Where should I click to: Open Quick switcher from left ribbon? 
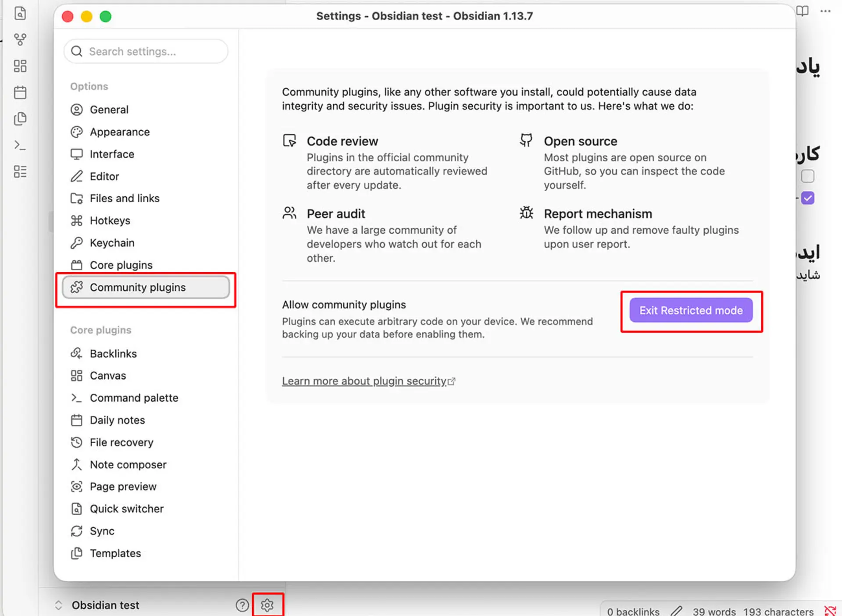[20, 13]
